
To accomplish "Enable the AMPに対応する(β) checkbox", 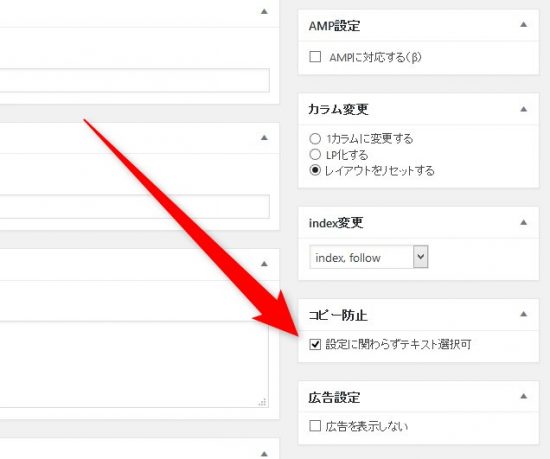I will [x=315, y=56].
